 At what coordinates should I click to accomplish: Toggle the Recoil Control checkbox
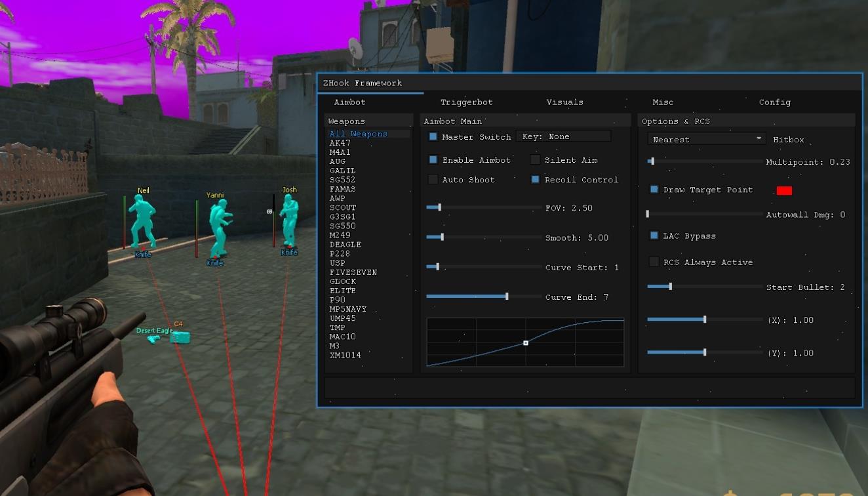pos(535,179)
